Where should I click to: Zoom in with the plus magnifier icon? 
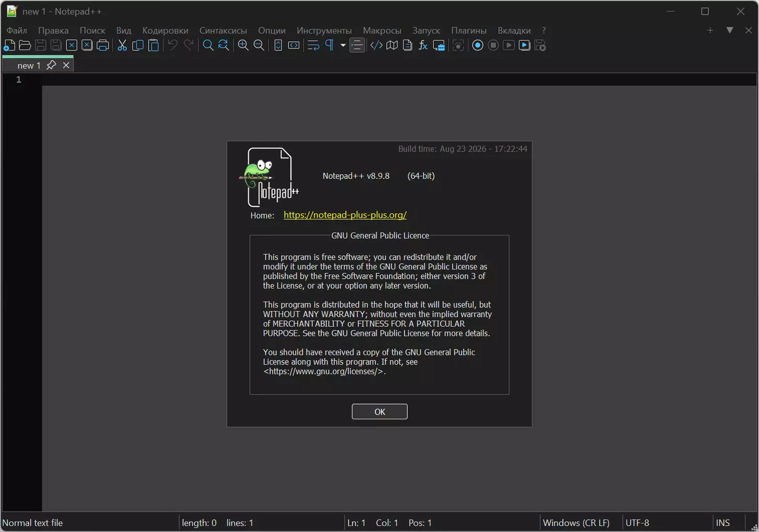click(x=243, y=45)
